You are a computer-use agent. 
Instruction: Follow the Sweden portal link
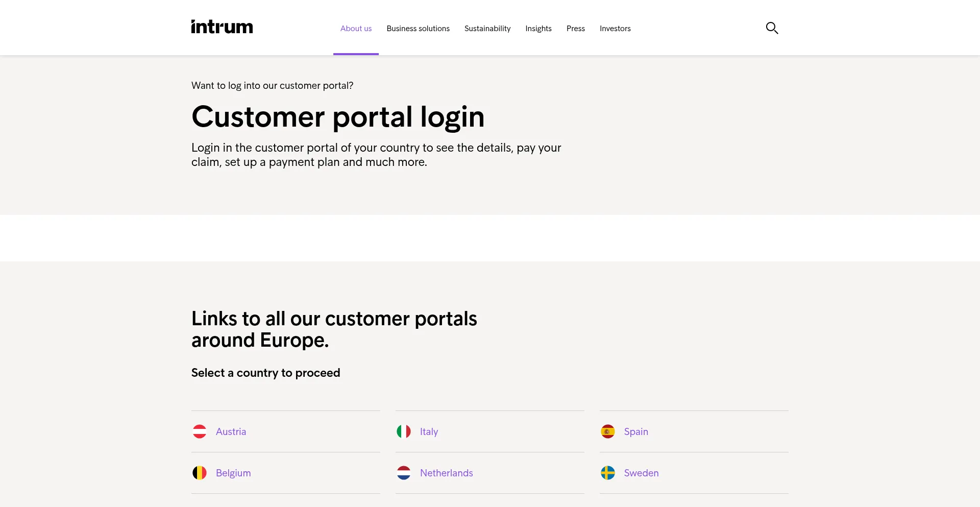tap(641, 473)
